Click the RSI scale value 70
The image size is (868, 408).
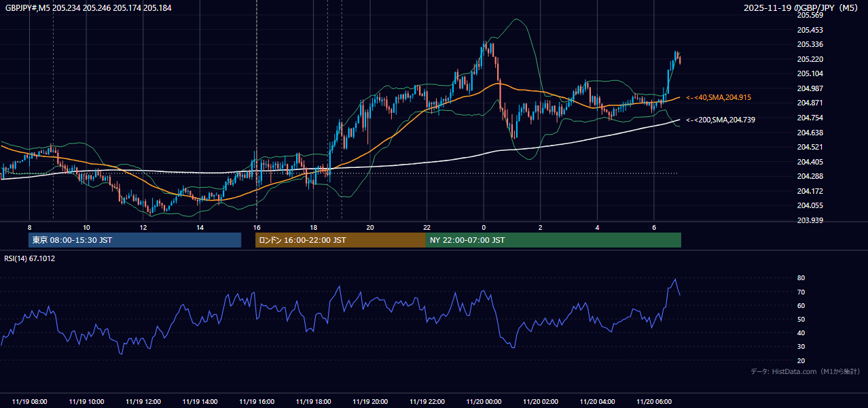click(801, 292)
